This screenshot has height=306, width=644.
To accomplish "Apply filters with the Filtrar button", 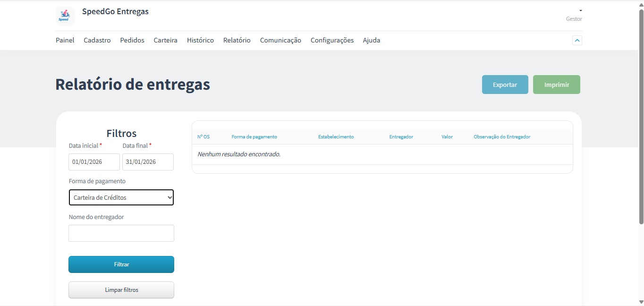I will point(121,264).
